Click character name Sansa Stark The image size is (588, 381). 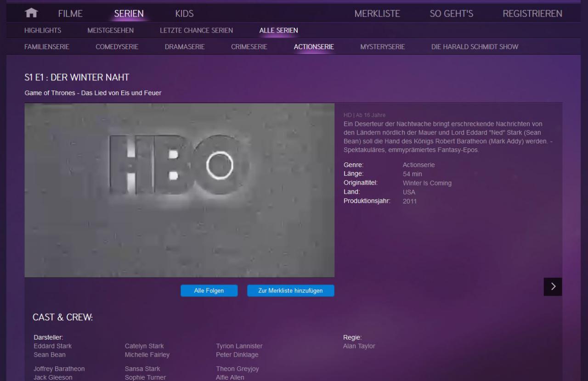(x=142, y=369)
